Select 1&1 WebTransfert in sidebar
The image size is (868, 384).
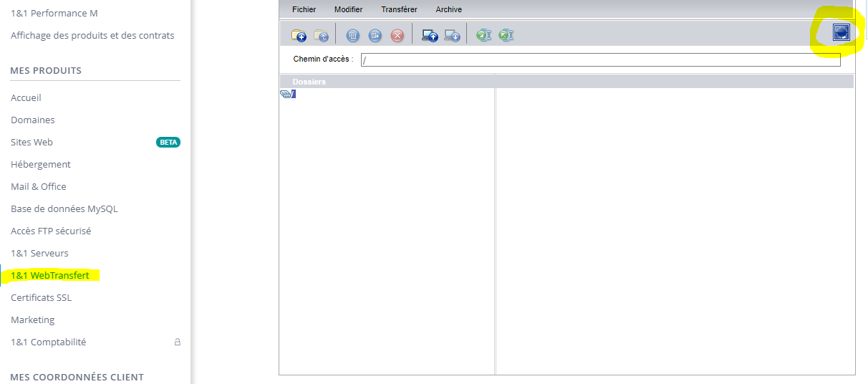point(50,275)
